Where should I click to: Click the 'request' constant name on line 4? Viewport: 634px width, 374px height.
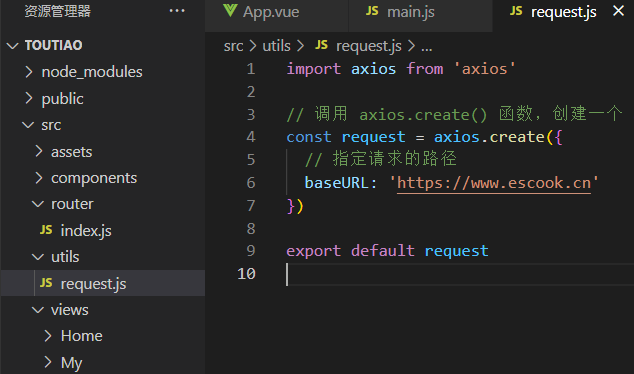373,137
